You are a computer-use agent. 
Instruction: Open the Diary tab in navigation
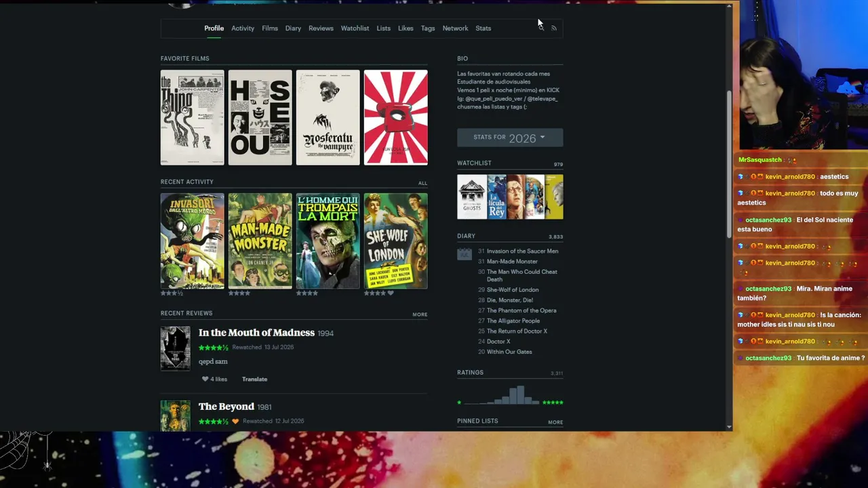pos(293,28)
